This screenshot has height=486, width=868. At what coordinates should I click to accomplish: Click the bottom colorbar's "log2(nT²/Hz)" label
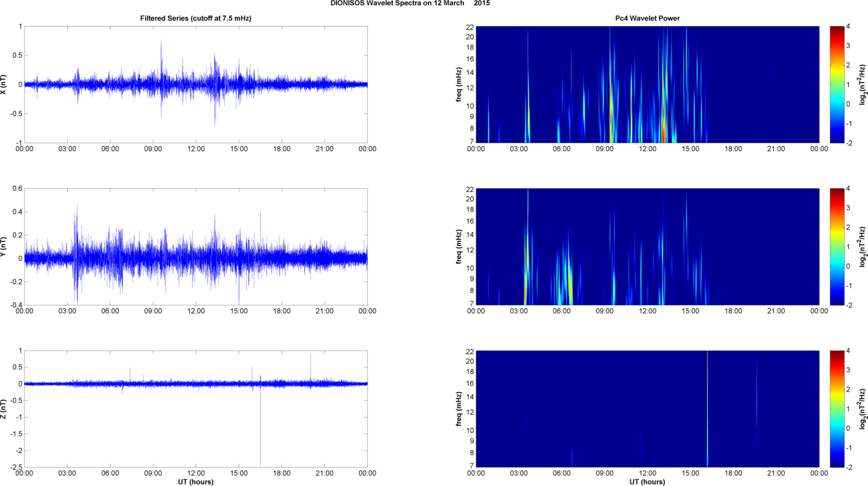[x=863, y=409]
